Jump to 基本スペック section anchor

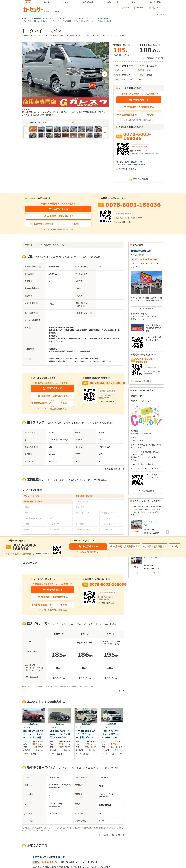point(36,245)
